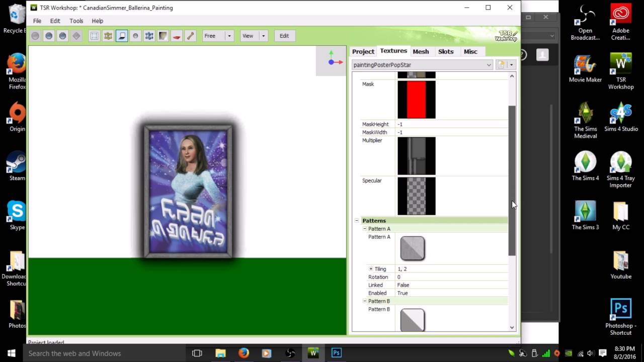
Task: Click the red plane toolbar icon
Action: pos(177,36)
